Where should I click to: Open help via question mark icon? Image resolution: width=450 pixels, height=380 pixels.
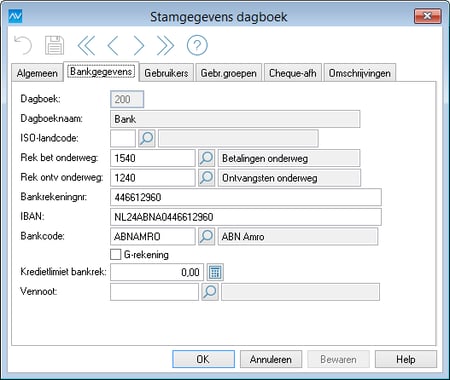point(197,45)
